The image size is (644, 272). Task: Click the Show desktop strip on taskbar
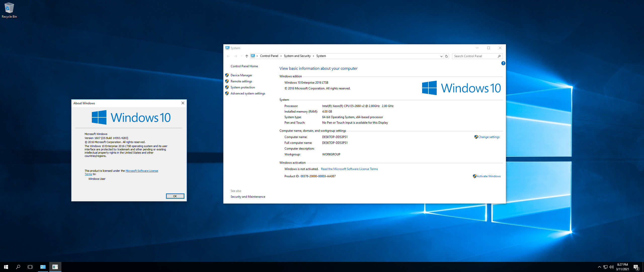(643, 267)
